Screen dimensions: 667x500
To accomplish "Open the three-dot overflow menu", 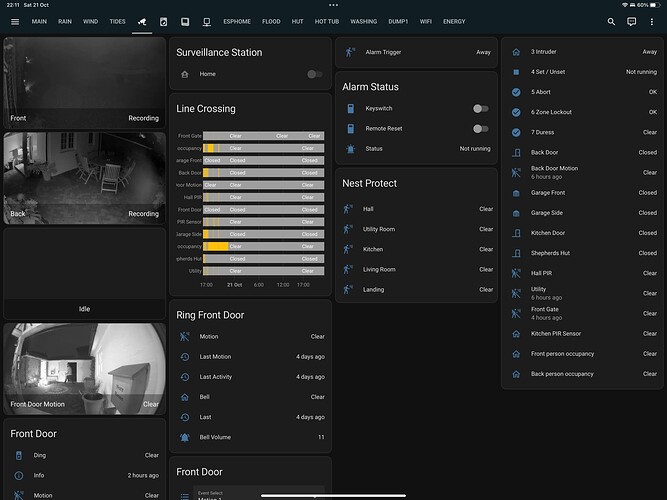I will 652,21.
